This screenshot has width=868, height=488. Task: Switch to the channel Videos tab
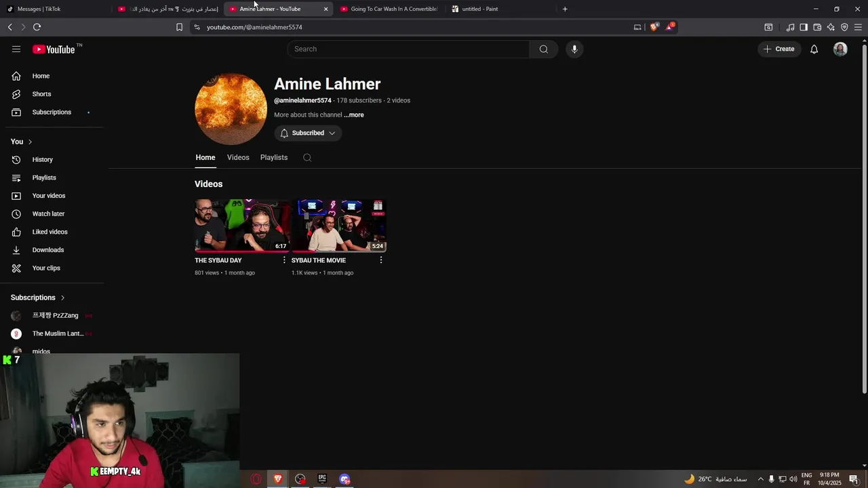238,157
